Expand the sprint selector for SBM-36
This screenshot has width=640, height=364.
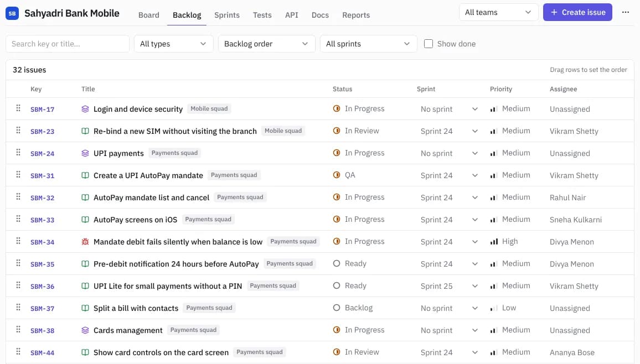[x=449, y=286]
